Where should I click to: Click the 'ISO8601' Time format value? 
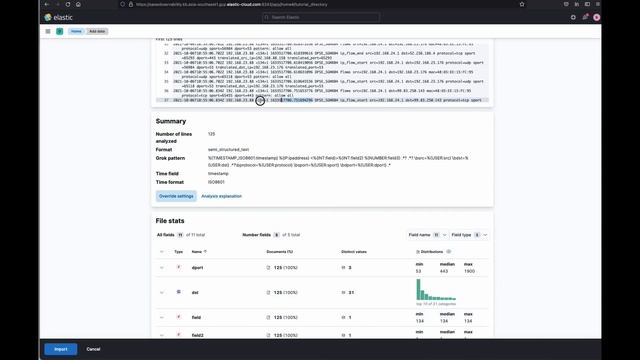point(216,182)
